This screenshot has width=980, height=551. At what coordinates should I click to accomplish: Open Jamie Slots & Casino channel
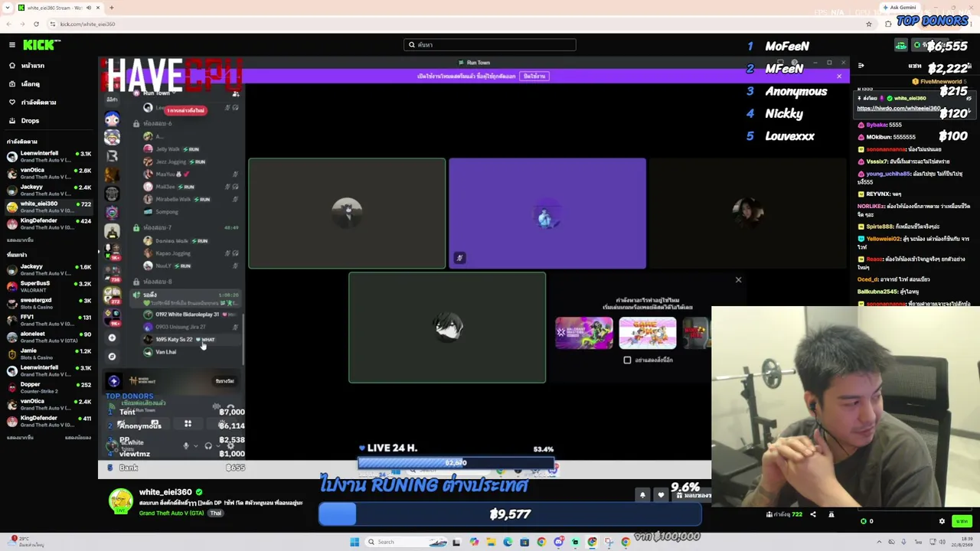(x=49, y=354)
